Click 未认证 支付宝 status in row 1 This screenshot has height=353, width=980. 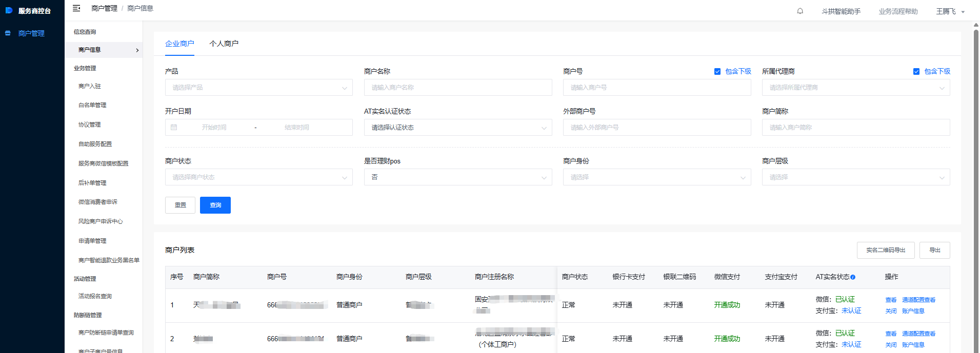(851, 310)
